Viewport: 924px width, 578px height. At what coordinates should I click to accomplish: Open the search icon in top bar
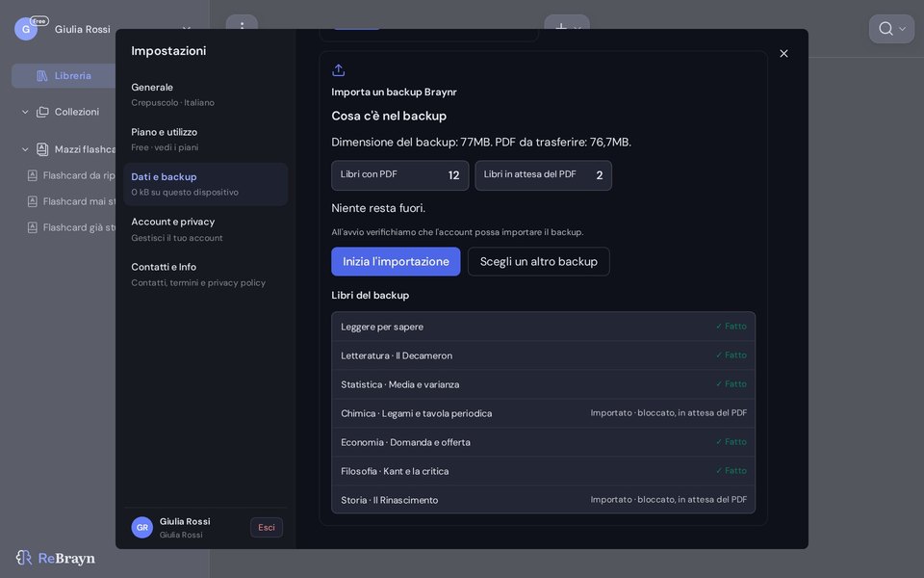(885, 29)
